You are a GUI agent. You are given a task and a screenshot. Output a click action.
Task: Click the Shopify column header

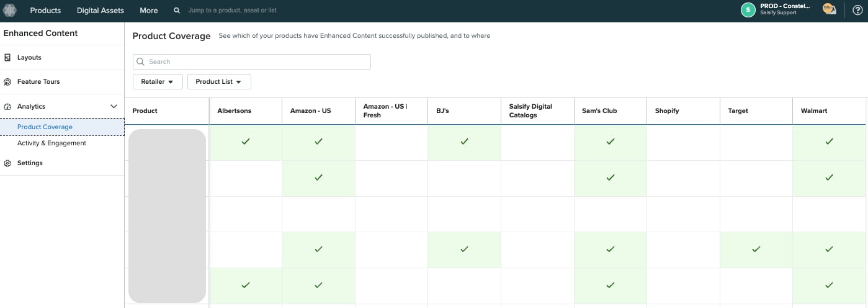pos(683,111)
